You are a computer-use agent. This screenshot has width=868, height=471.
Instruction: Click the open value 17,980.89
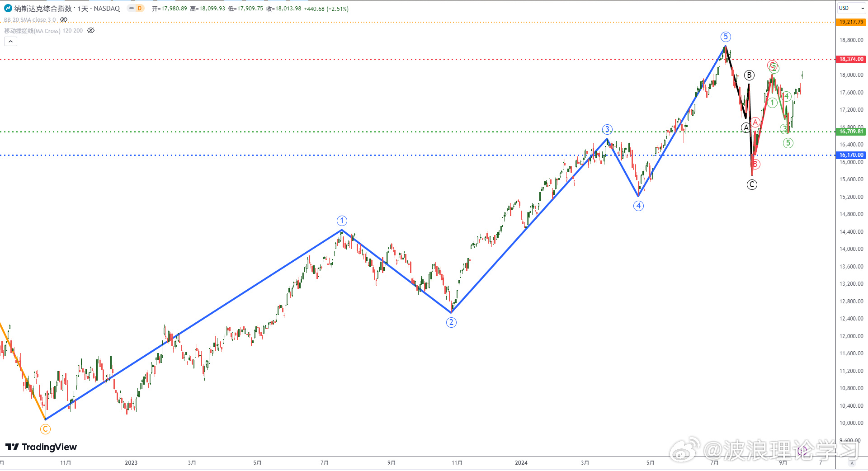(x=174, y=9)
